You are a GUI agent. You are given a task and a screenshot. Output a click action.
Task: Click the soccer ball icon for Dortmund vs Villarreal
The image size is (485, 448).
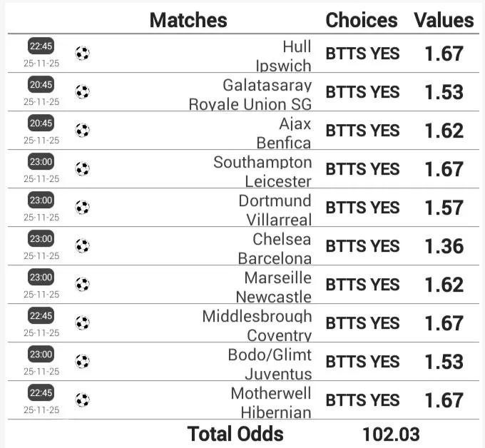click(83, 208)
